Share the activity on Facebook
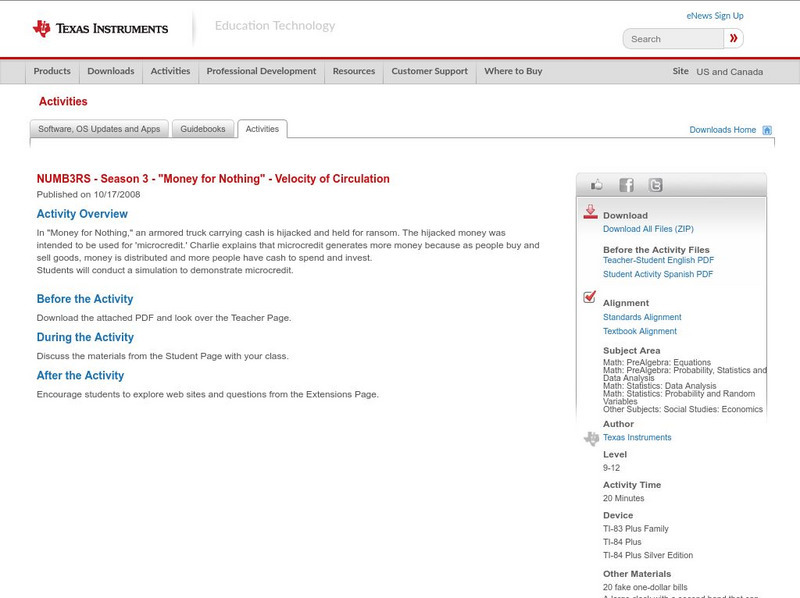The image size is (800, 598). pos(626,185)
